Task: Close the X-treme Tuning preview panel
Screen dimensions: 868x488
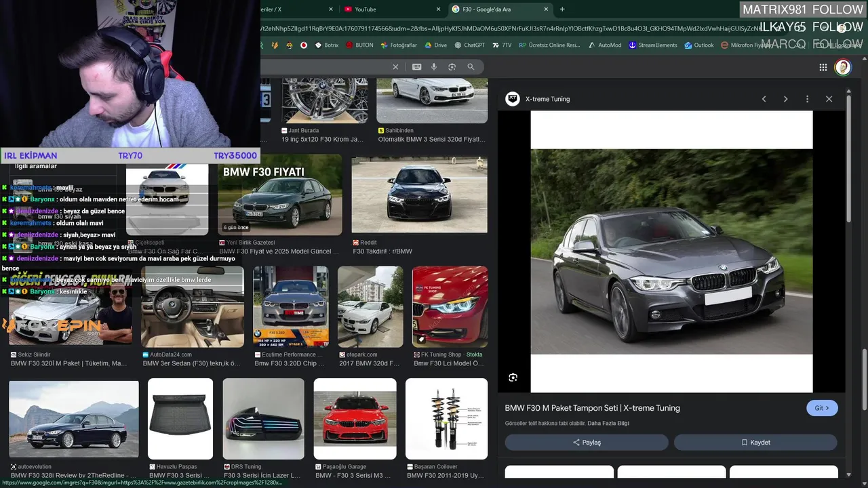Action: pos(829,99)
